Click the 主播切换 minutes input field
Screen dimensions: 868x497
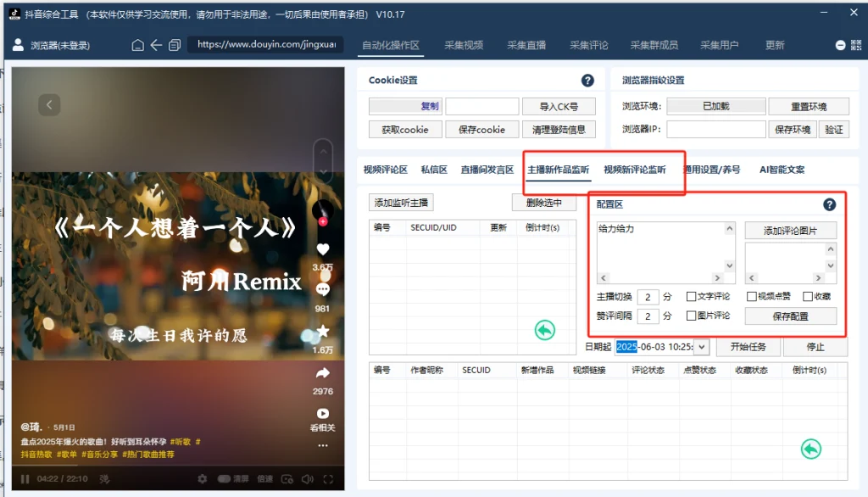pos(648,297)
